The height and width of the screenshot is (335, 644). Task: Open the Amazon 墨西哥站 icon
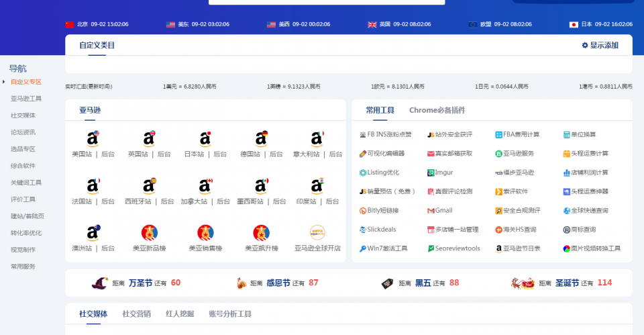pos(261,186)
